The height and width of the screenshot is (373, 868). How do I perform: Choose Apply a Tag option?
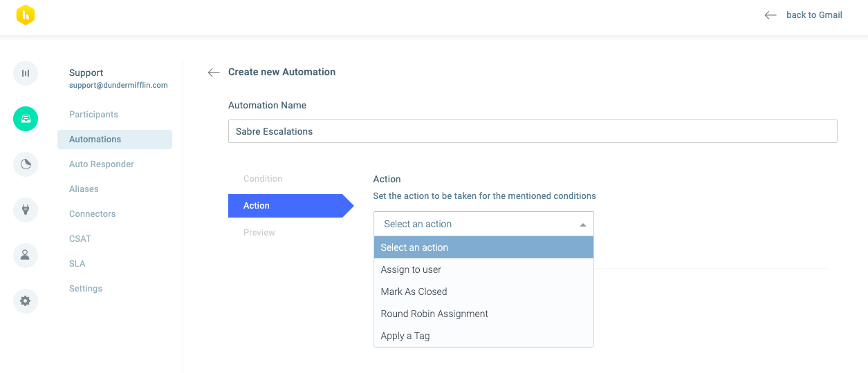click(x=483, y=336)
